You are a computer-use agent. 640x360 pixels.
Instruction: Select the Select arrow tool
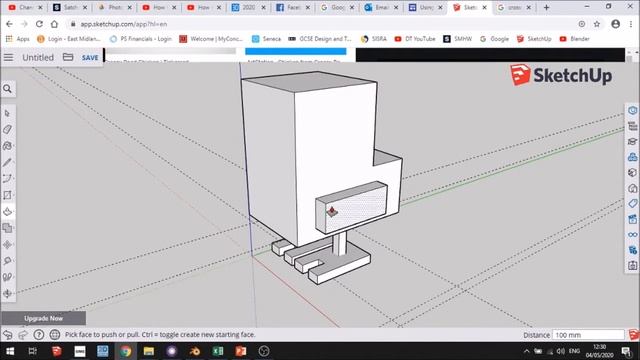coord(7,113)
